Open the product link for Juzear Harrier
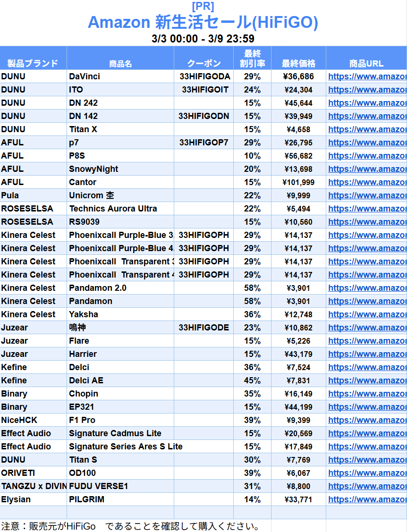 click(x=367, y=354)
